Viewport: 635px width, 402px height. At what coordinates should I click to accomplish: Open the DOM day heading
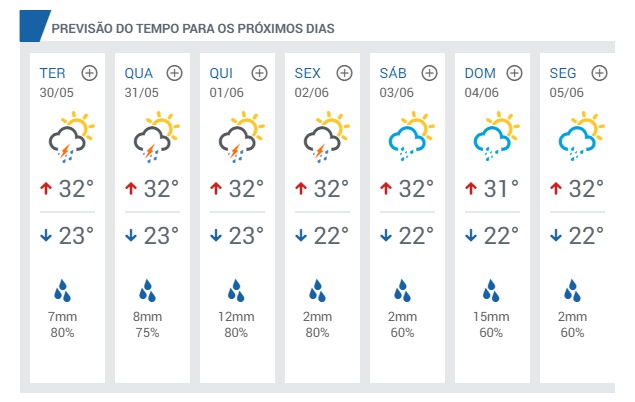point(480,73)
